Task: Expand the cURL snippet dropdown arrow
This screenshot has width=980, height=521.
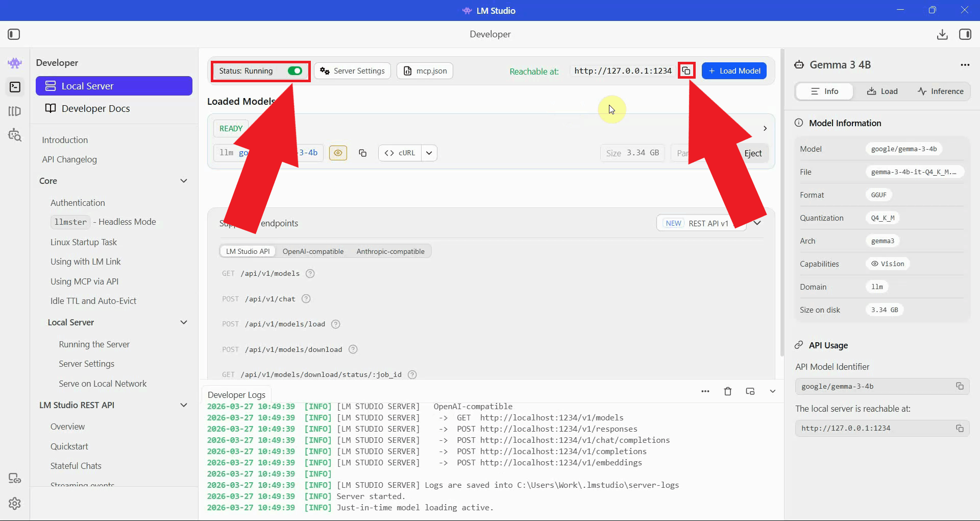Action: click(429, 153)
